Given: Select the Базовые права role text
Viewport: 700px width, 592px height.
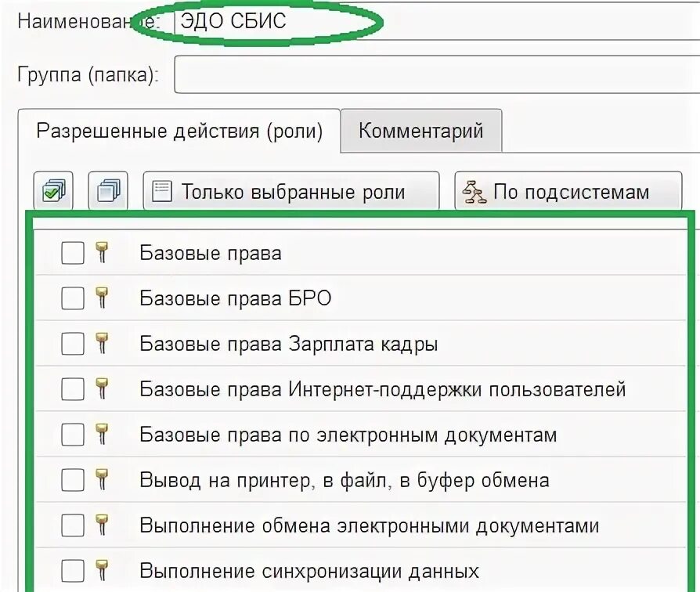Looking at the screenshot, I should (211, 253).
